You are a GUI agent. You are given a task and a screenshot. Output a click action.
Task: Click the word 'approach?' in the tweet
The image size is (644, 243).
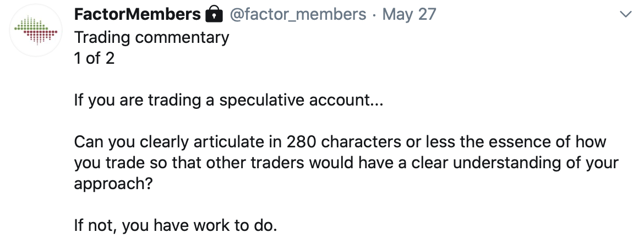[x=113, y=184]
